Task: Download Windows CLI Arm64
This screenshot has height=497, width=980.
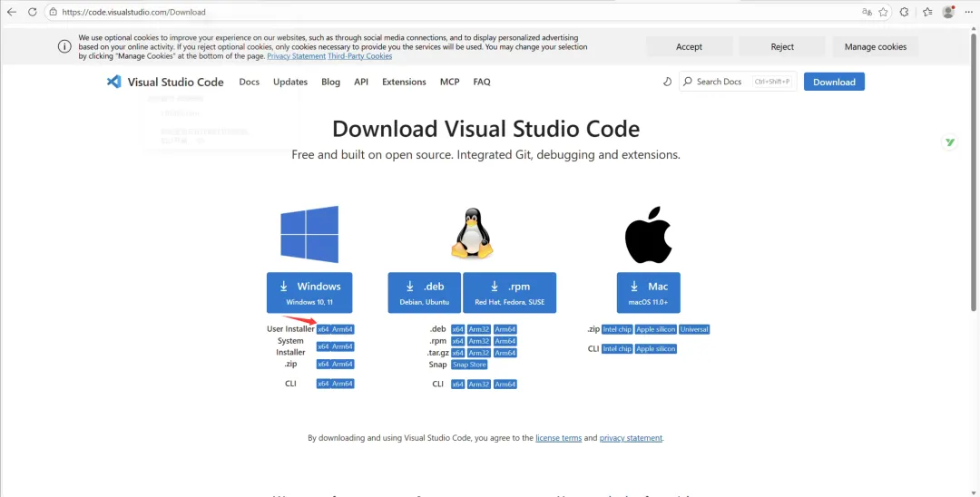Action: pyautogui.click(x=342, y=384)
